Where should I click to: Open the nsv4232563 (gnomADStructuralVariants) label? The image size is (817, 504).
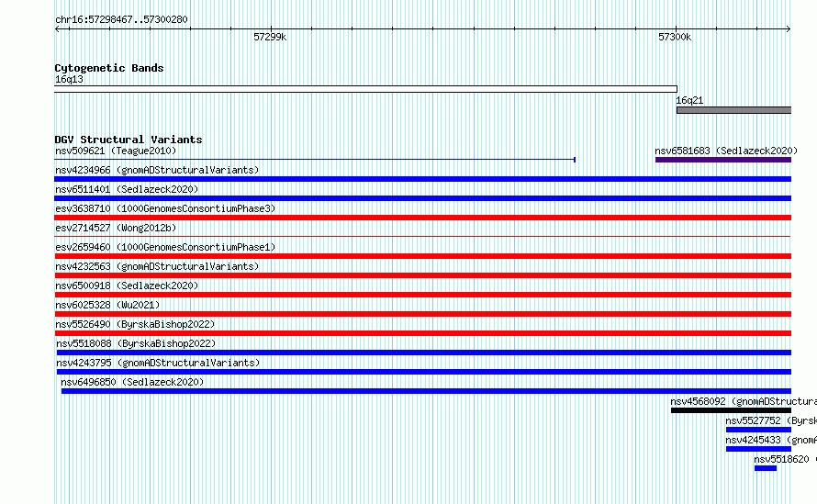(157, 266)
